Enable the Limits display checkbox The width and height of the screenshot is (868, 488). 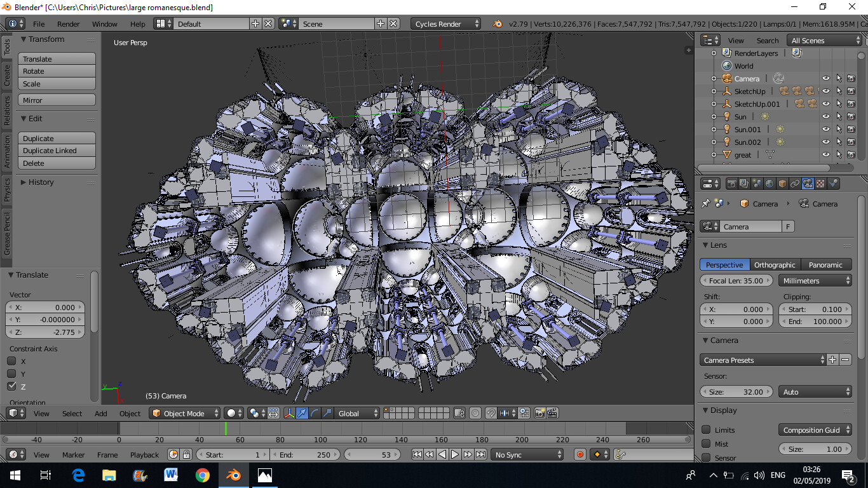click(706, 430)
